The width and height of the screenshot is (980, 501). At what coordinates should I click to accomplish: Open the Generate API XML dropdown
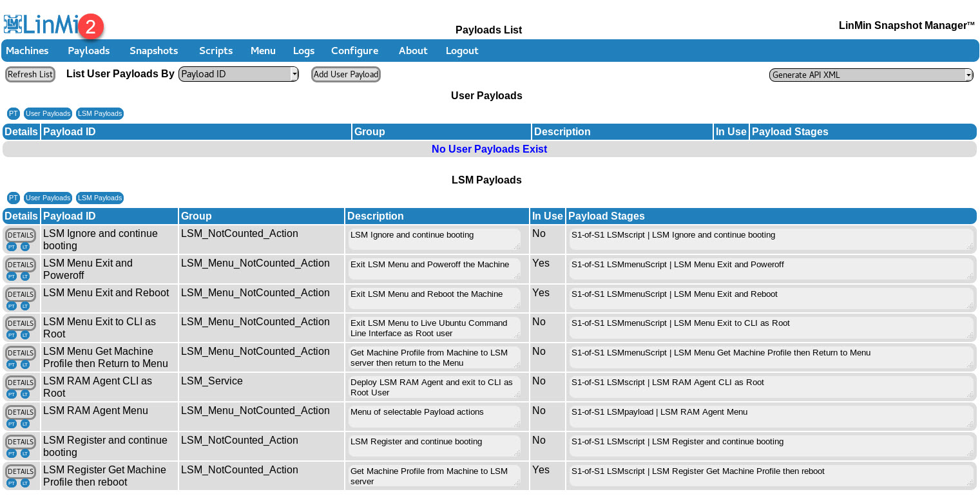[870, 75]
